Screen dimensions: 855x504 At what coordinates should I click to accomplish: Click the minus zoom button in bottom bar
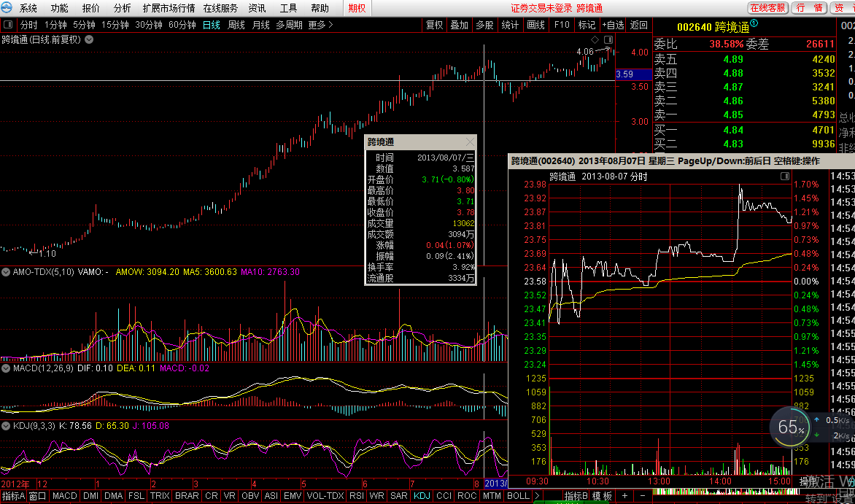click(642, 496)
